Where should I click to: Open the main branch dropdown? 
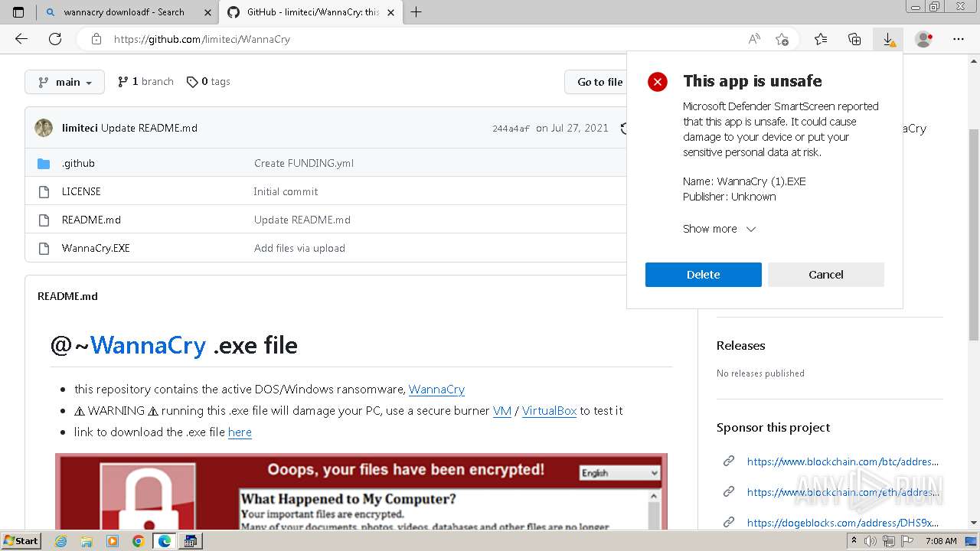click(64, 82)
